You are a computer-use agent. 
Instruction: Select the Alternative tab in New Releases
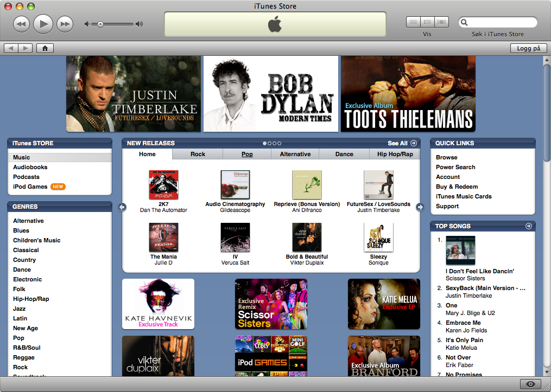tap(295, 154)
